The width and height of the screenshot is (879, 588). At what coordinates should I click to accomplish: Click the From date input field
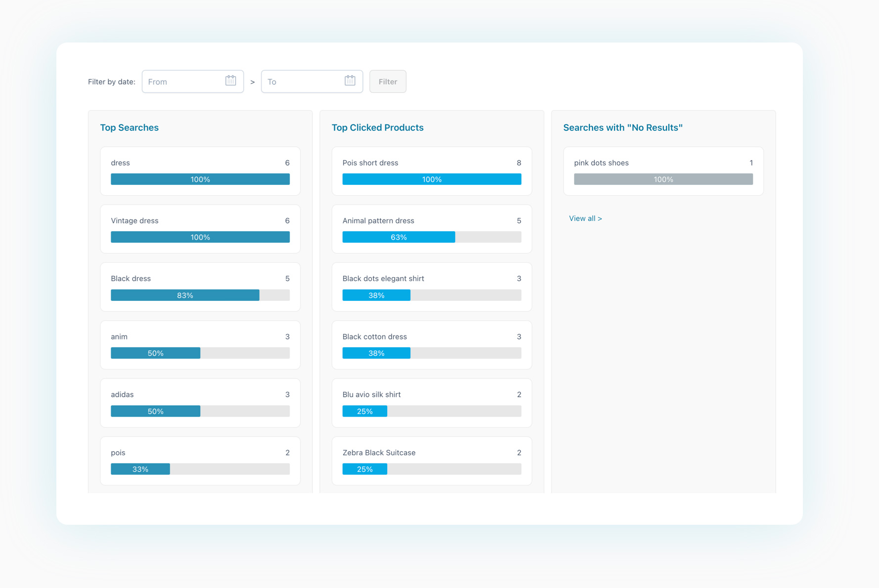pos(183,82)
